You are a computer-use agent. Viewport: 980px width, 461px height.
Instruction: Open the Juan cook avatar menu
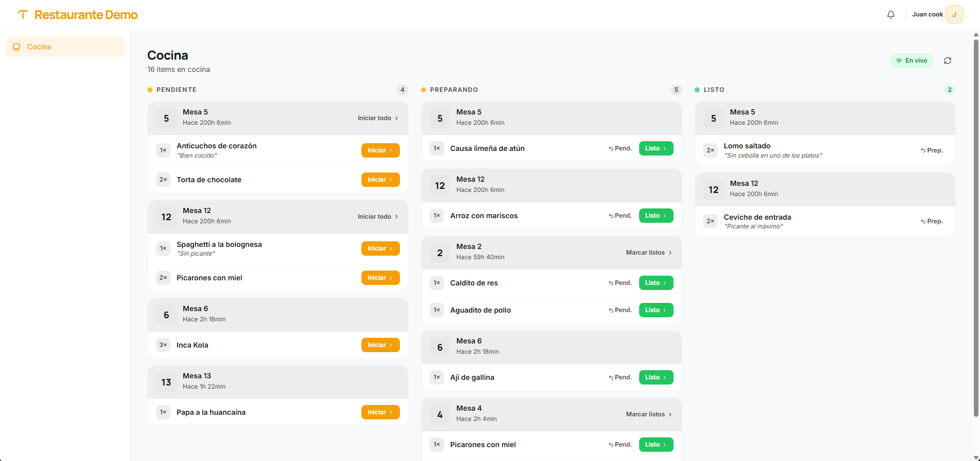click(954, 14)
